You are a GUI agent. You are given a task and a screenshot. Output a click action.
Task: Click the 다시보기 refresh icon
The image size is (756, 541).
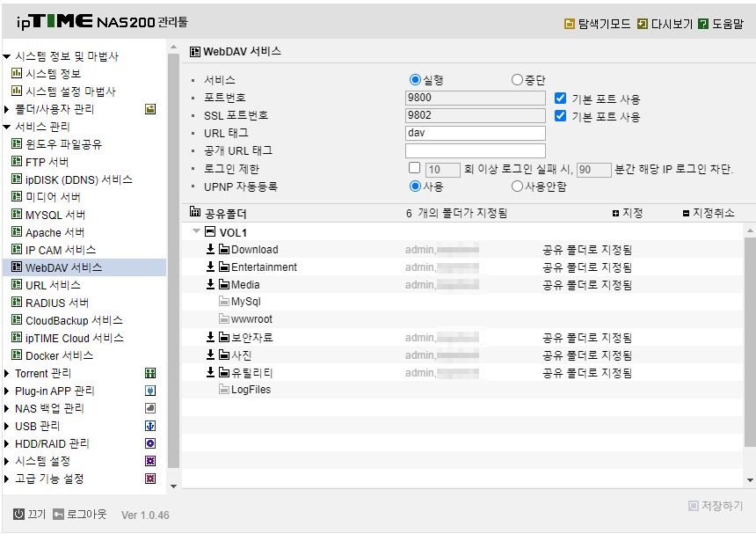(x=643, y=24)
